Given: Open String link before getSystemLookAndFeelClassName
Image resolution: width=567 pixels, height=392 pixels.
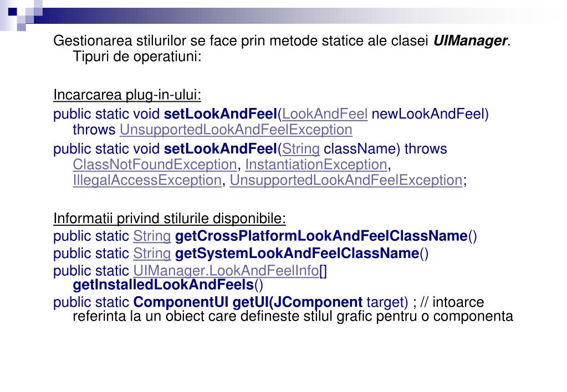Looking at the screenshot, I should (x=152, y=254).
